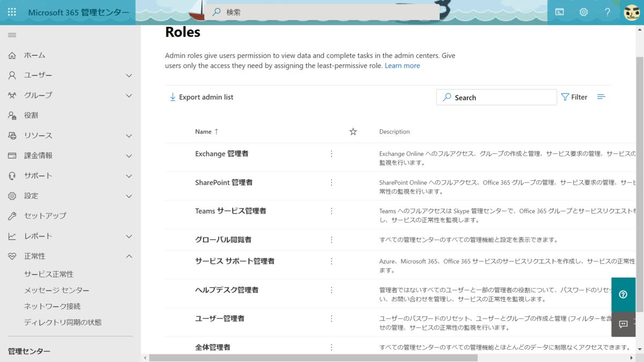Click the Resources (リソース) icon in sidebar
The width and height of the screenshot is (644, 362).
click(12, 136)
